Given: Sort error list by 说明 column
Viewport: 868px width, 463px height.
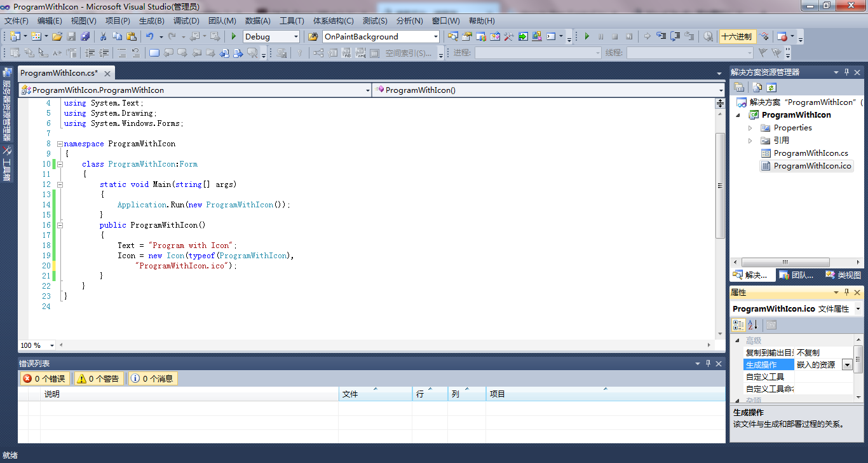Looking at the screenshot, I should 189,394.
